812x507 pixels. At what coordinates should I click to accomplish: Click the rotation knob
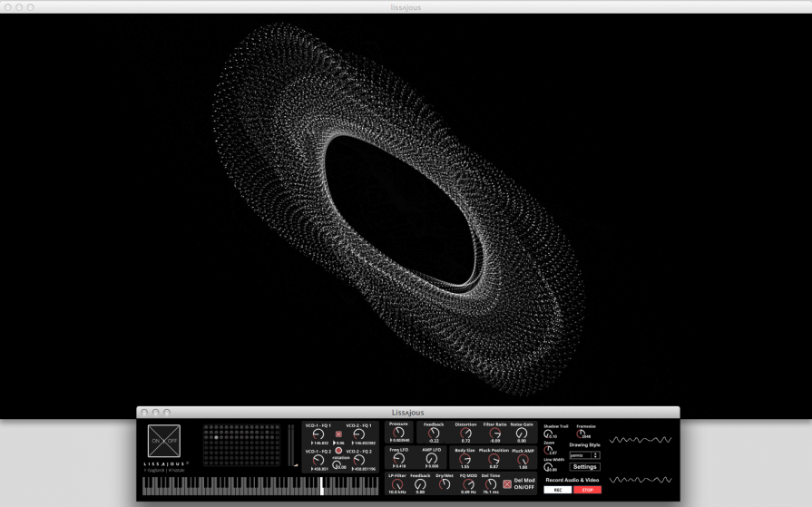(x=338, y=464)
